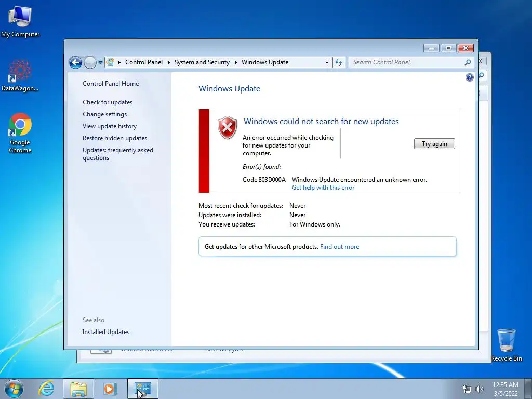This screenshot has width=532, height=399.
Task: Click the Windows Update page heading
Action: [x=229, y=89]
